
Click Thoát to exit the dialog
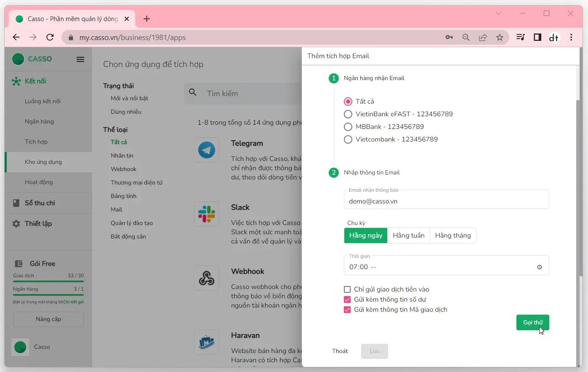pos(340,351)
